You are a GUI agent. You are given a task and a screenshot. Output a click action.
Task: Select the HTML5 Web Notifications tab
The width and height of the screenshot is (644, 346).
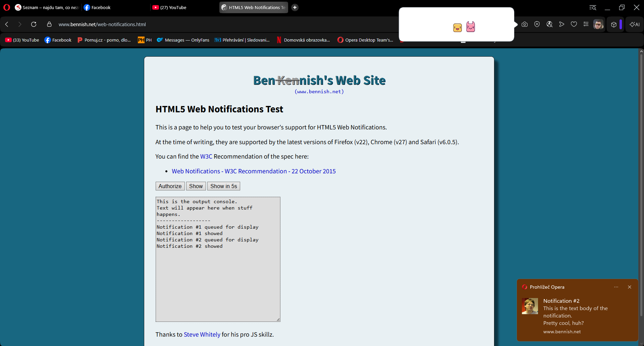254,7
